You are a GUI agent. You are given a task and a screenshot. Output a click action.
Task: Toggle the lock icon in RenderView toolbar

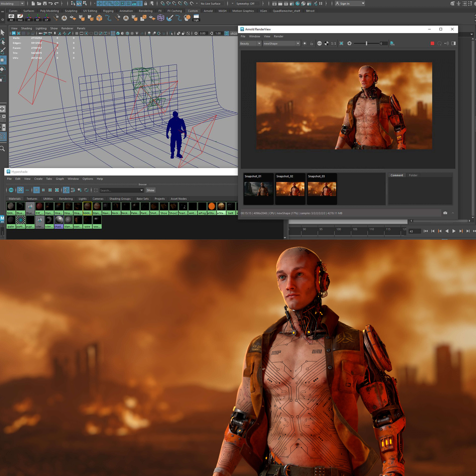click(x=312, y=44)
